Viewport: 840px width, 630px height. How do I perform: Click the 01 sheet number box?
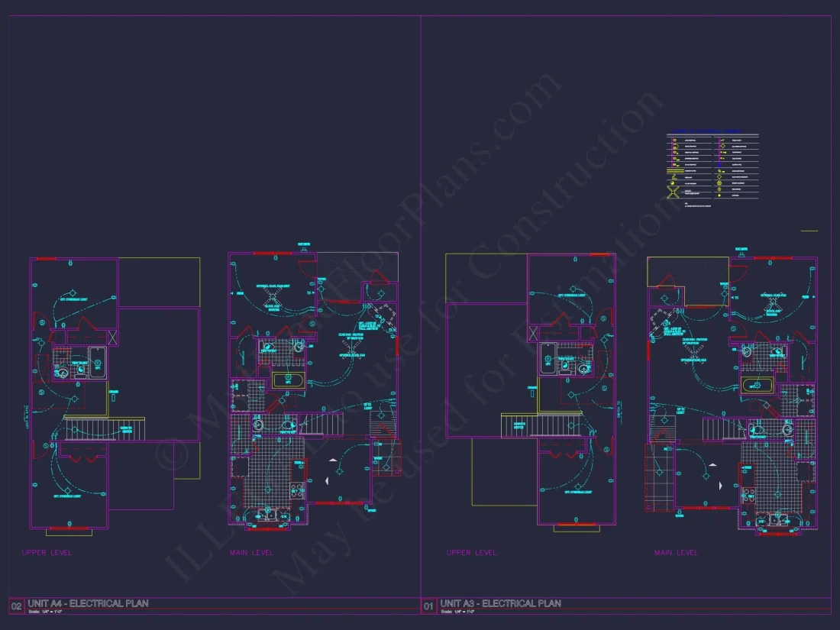pos(428,606)
